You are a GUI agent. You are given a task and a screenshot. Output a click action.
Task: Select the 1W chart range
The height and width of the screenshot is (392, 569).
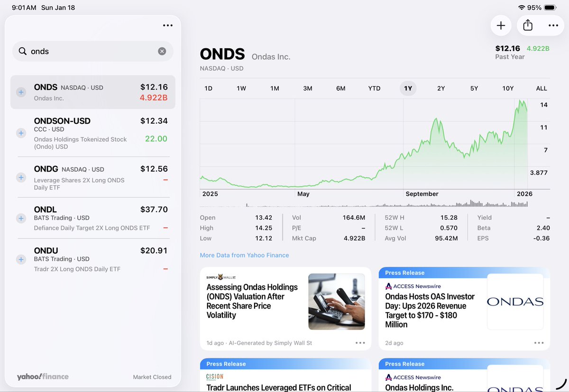(241, 88)
